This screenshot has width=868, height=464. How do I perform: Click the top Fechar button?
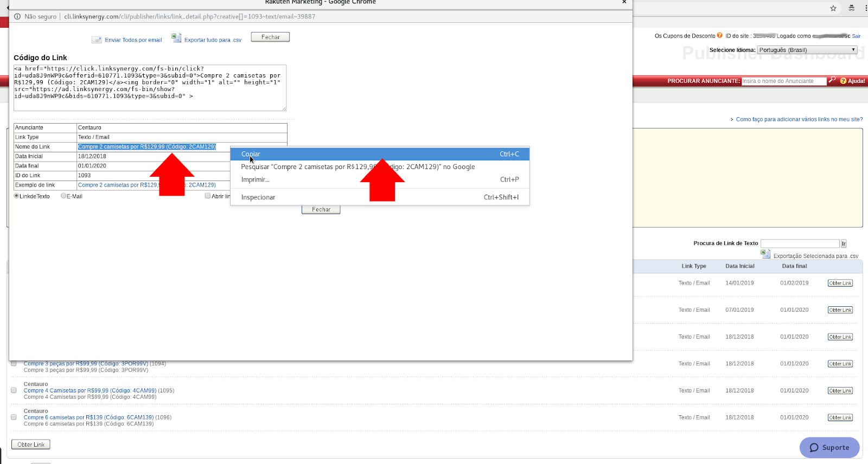pyautogui.click(x=270, y=37)
